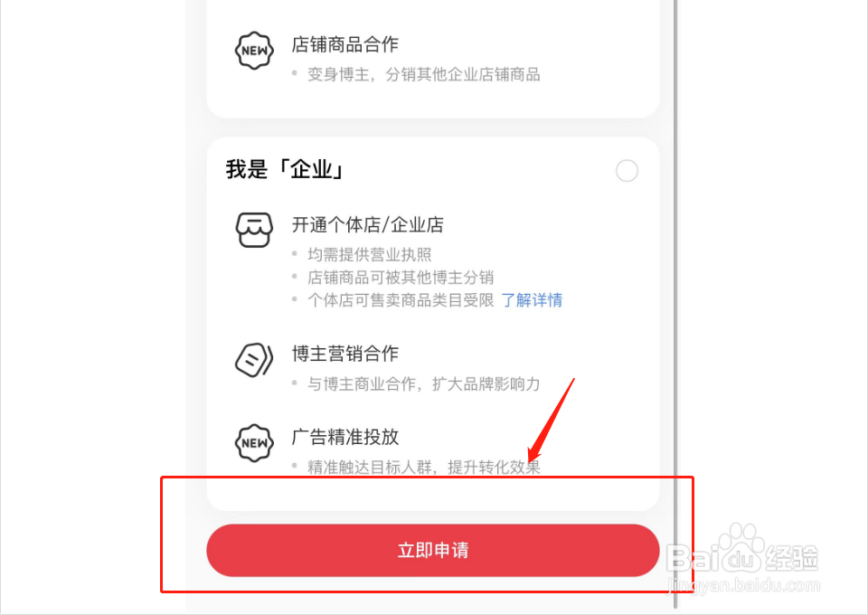Click the vertical scrollbar on the right

(675, 305)
